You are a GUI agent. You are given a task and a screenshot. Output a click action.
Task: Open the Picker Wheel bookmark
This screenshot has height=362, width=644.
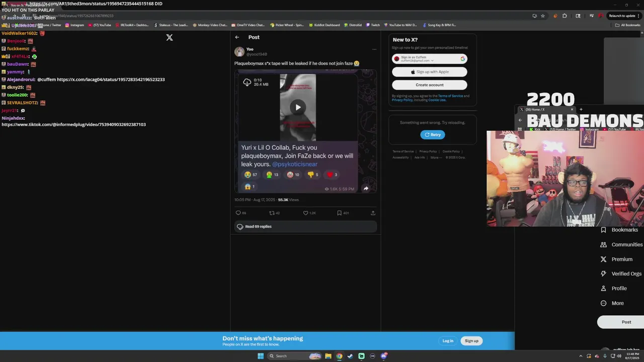(x=287, y=25)
